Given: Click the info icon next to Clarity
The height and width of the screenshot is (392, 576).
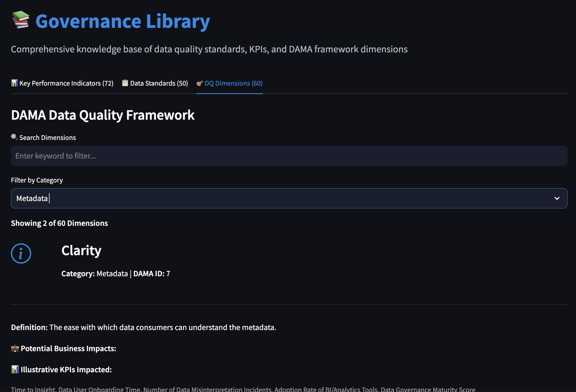Looking at the screenshot, I should 21,253.
